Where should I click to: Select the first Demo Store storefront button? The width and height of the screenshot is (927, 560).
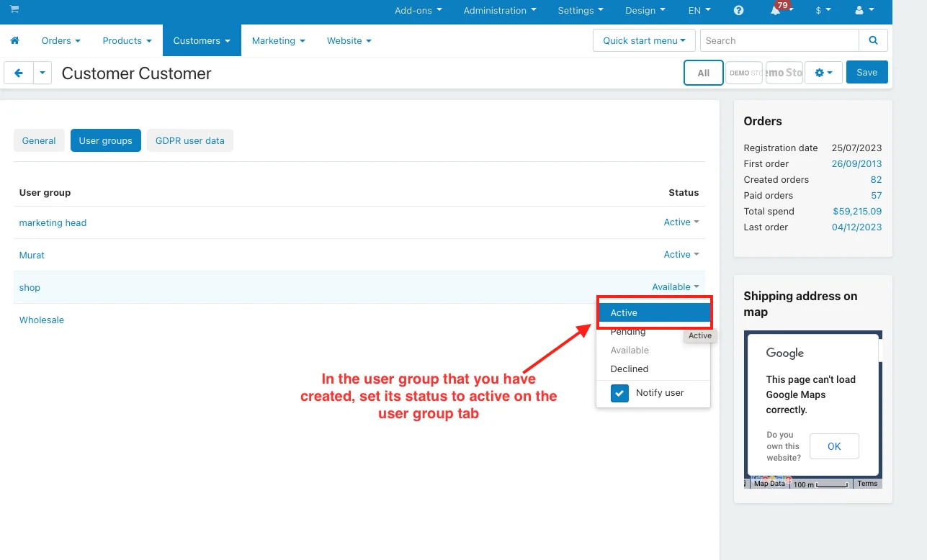pyautogui.click(x=744, y=73)
